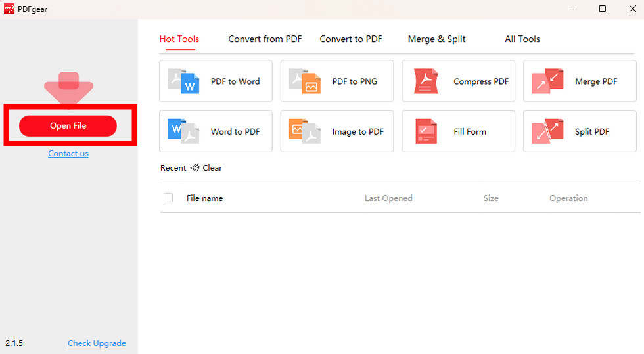The height and width of the screenshot is (354, 644).
Task: Clear the recent files list
Action: click(212, 167)
